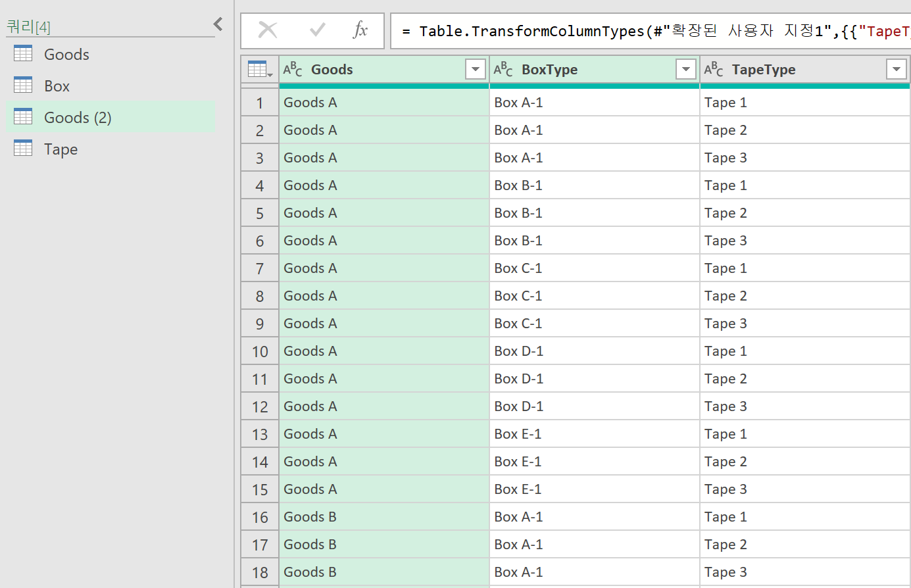911x588 pixels.
Task: Change TapeType column ABC data type icon
Action: click(x=714, y=69)
